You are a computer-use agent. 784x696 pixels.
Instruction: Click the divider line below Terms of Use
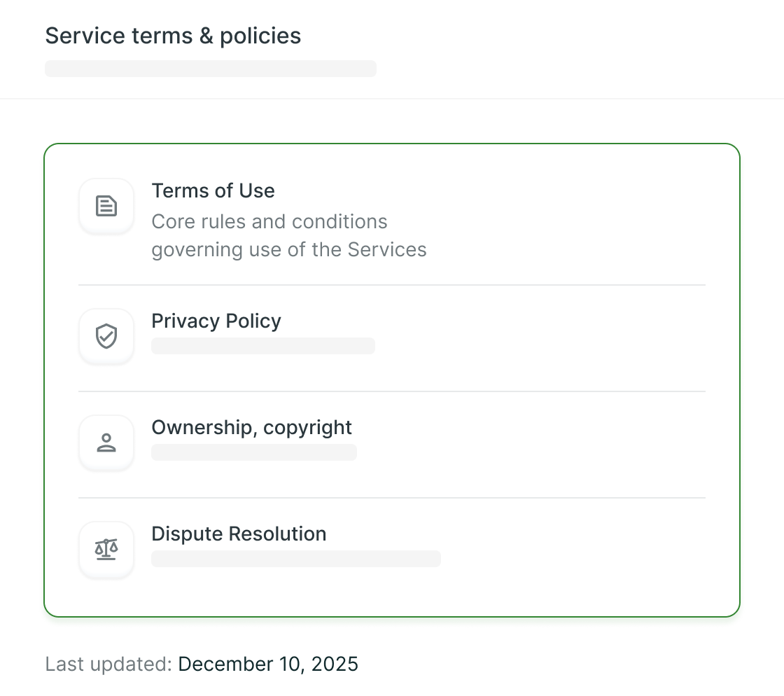[392, 285]
